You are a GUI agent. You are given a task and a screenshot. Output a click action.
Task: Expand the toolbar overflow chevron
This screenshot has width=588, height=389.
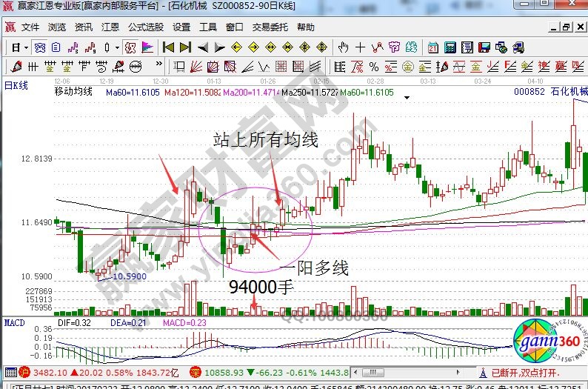[x=159, y=64]
